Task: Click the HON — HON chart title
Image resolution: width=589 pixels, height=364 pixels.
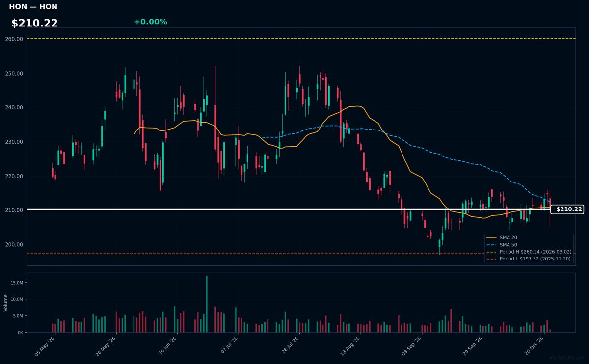Action: [x=33, y=7]
